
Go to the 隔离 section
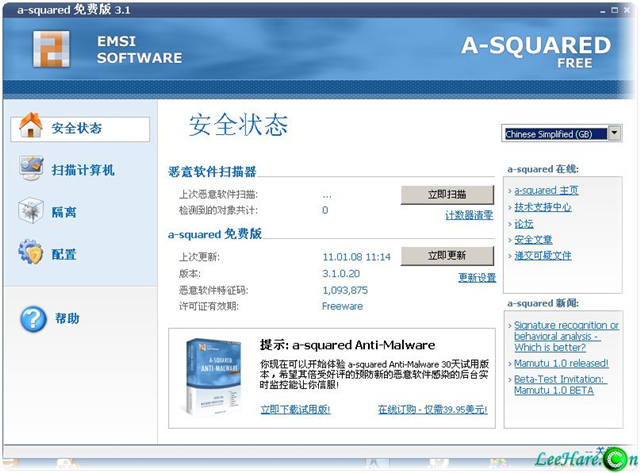click(64, 212)
